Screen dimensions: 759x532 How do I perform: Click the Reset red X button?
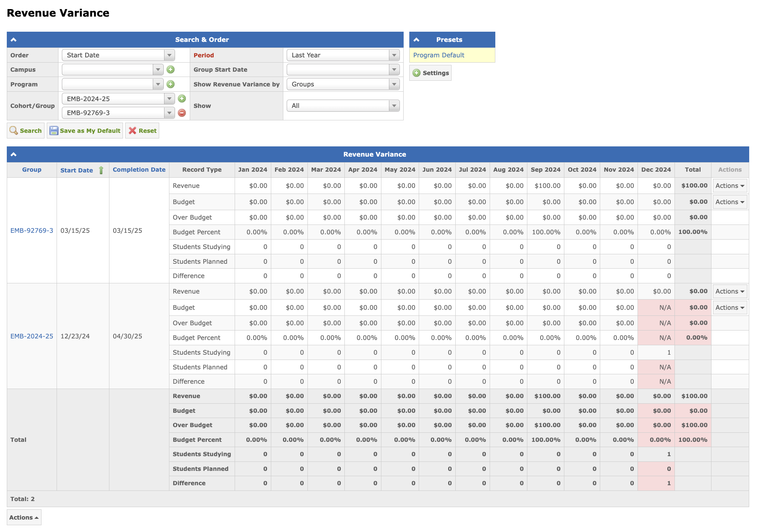[142, 131]
